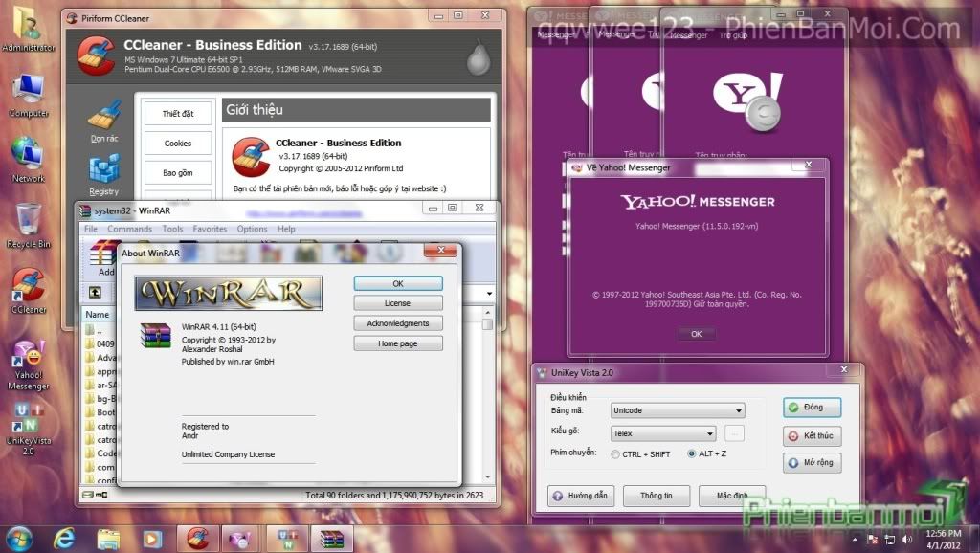Switch to the Cookies tab in CCleaner
Viewport: 980px width, 553px height.
tap(178, 144)
